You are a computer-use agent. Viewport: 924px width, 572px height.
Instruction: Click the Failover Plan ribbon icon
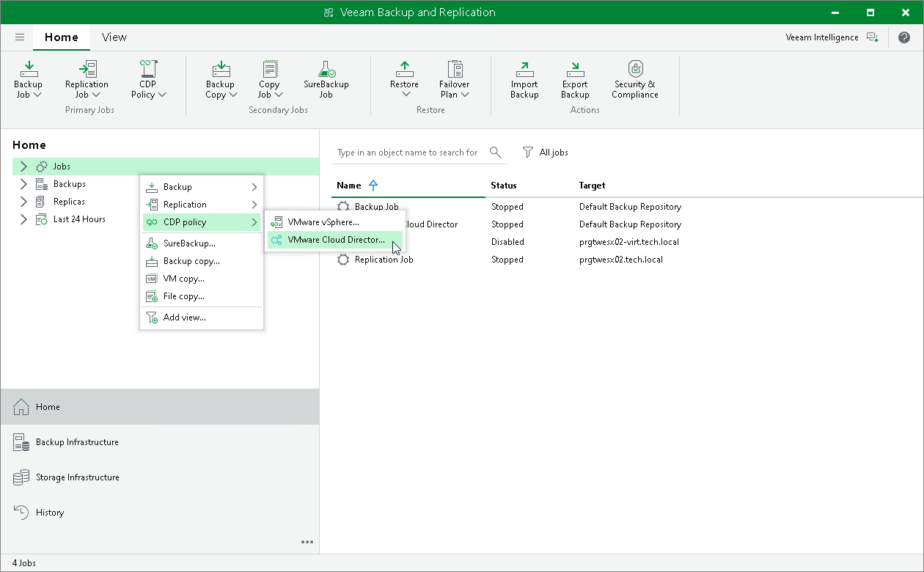point(455,69)
